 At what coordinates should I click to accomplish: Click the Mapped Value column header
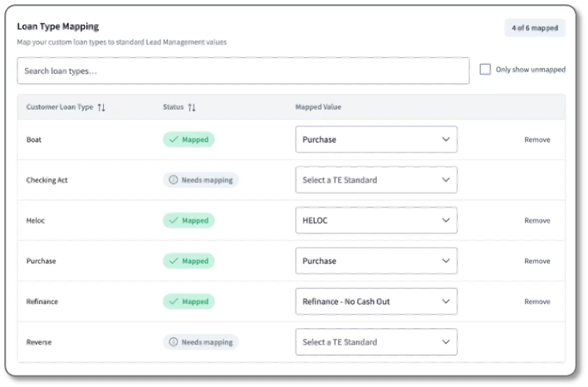tap(318, 107)
